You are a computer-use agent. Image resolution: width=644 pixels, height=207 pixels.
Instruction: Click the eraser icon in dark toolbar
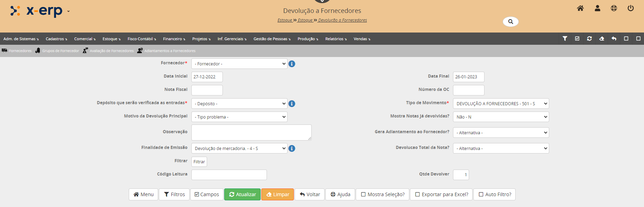pos(602,39)
